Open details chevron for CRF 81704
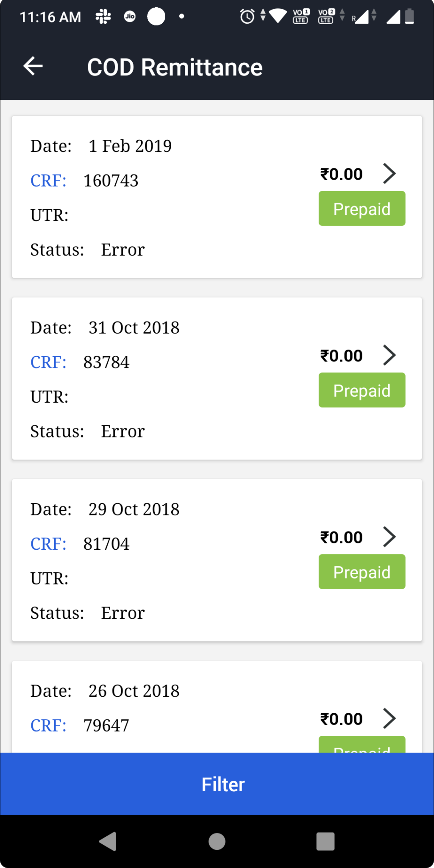This screenshot has width=434, height=868. point(389,537)
